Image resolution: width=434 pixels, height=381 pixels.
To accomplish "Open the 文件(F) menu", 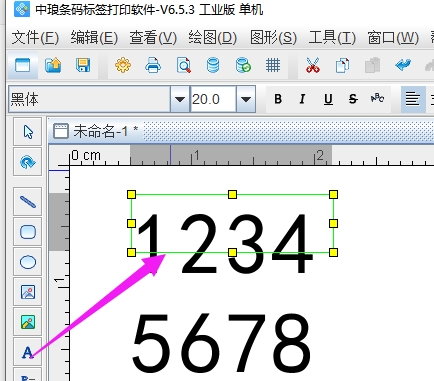I will [35, 38].
